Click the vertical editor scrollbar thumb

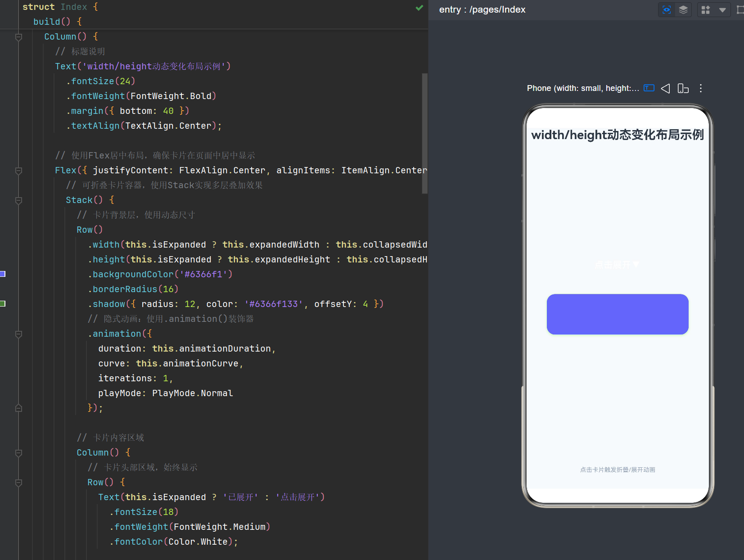424,133
